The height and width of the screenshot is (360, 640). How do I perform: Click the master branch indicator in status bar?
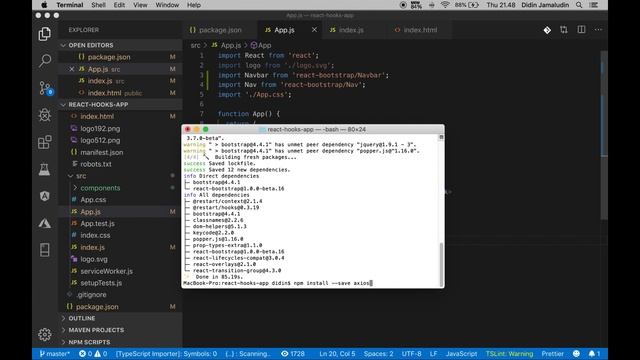[55, 353]
